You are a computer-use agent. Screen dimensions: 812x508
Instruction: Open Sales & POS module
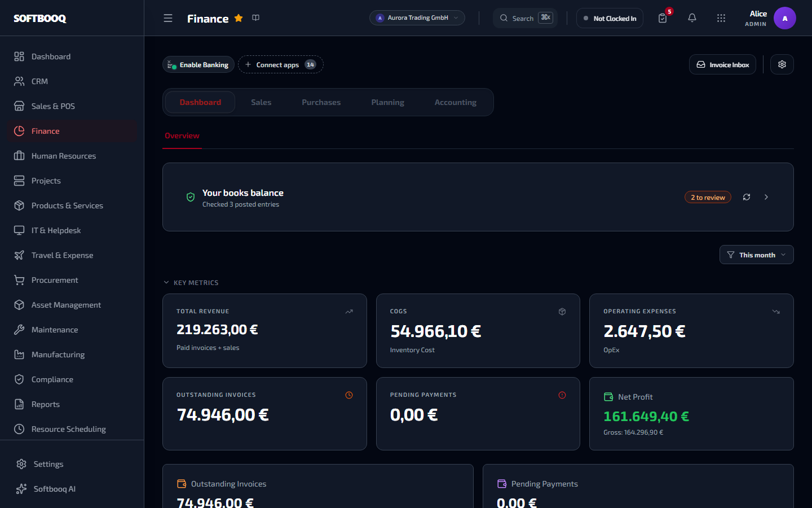click(72, 106)
